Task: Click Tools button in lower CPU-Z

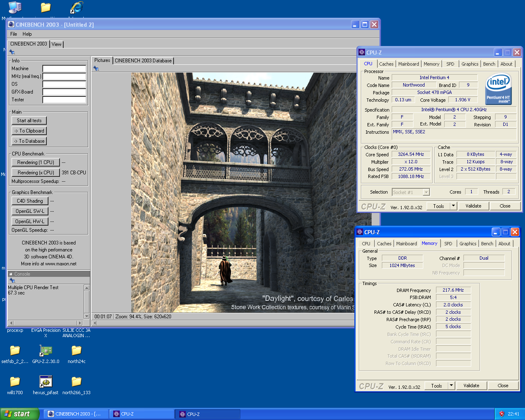Action: [436, 386]
